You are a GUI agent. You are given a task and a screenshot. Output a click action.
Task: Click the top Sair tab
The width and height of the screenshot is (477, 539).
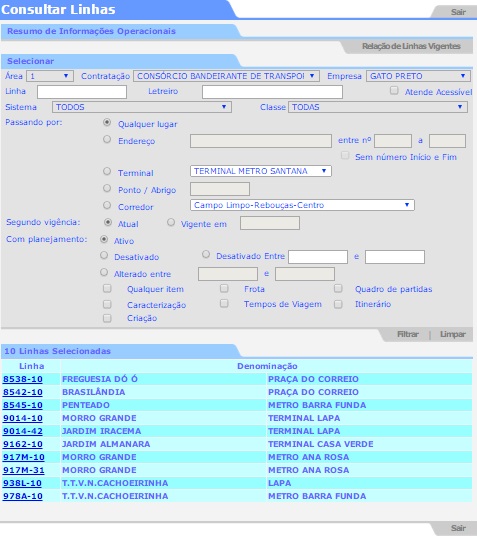458,12
